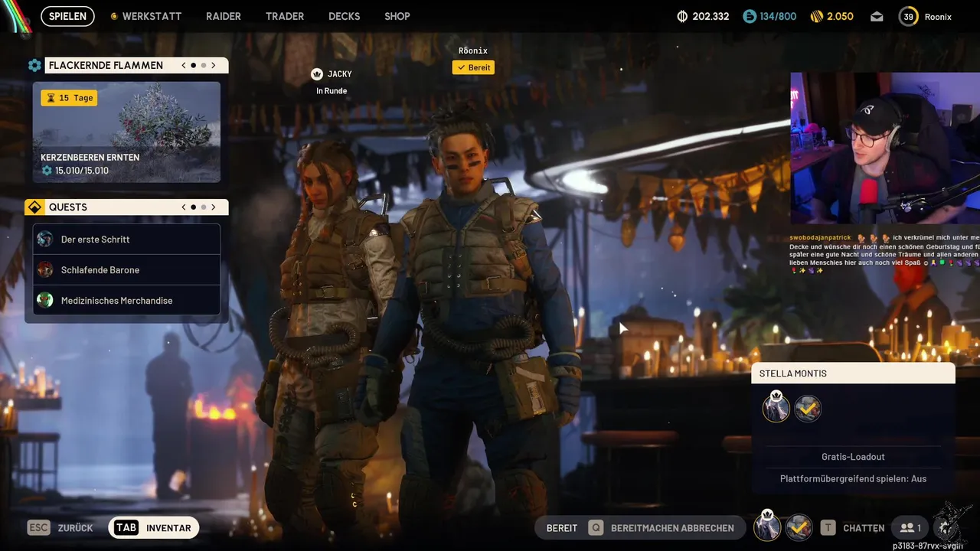
Task: Switch to the TRADER tab
Action: point(285,16)
